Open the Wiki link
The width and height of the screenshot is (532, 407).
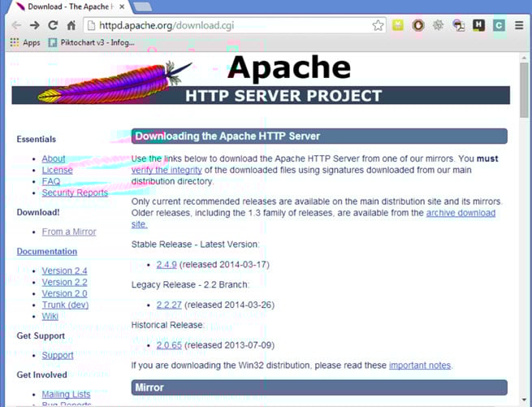pyautogui.click(x=50, y=316)
